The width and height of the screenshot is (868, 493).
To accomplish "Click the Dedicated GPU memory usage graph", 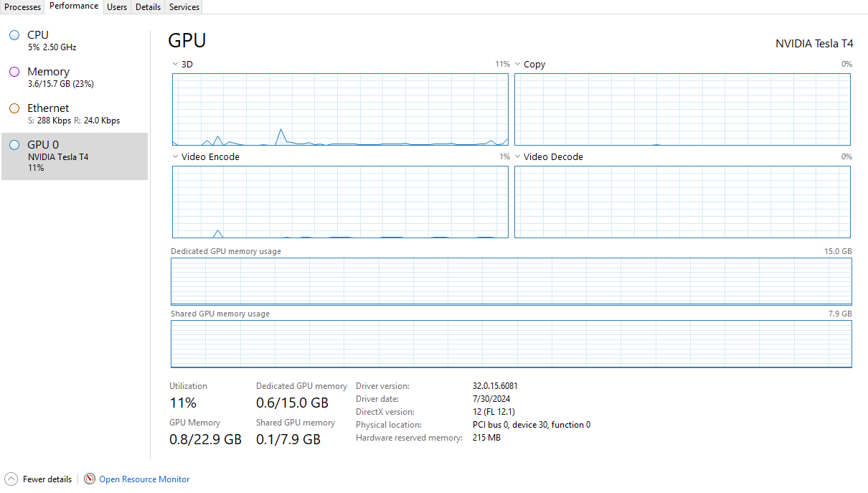I will coord(511,282).
